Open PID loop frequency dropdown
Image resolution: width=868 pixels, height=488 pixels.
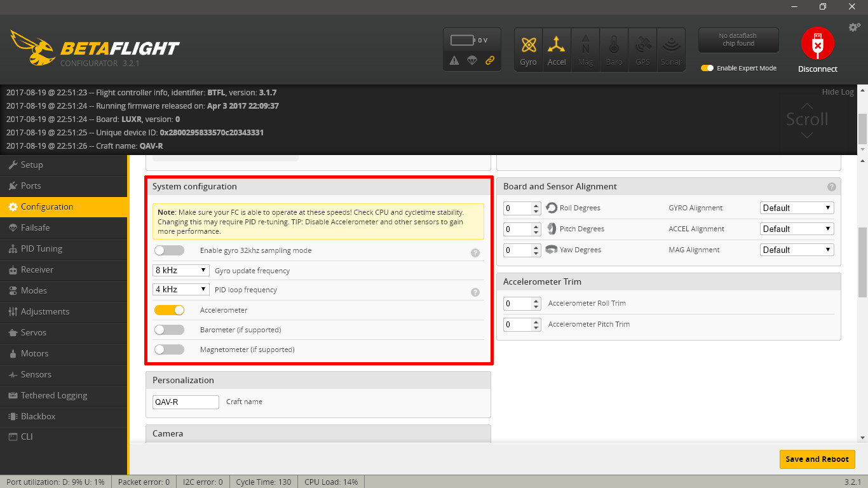point(181,289)
